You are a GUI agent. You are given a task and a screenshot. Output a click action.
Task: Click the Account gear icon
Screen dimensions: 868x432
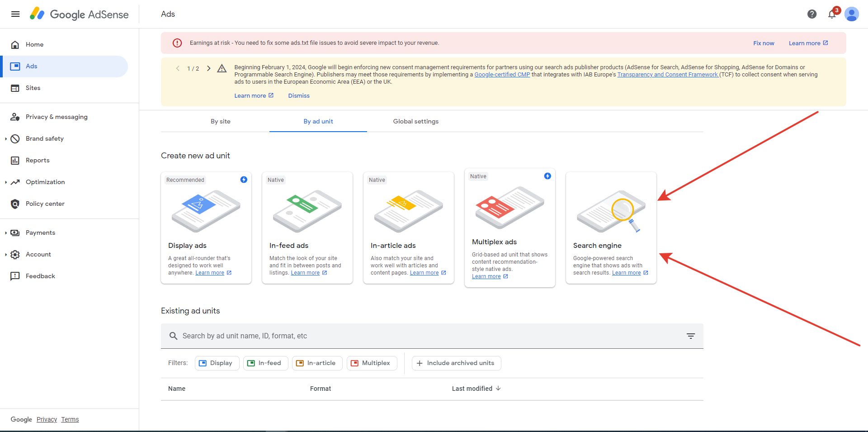pyautogui.click(x=15, y=254)
